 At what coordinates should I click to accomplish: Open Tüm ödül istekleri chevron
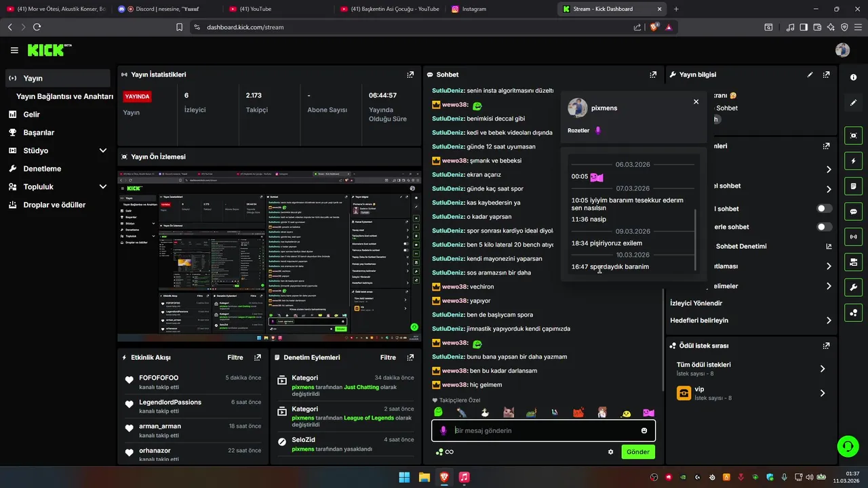[823, 369]
